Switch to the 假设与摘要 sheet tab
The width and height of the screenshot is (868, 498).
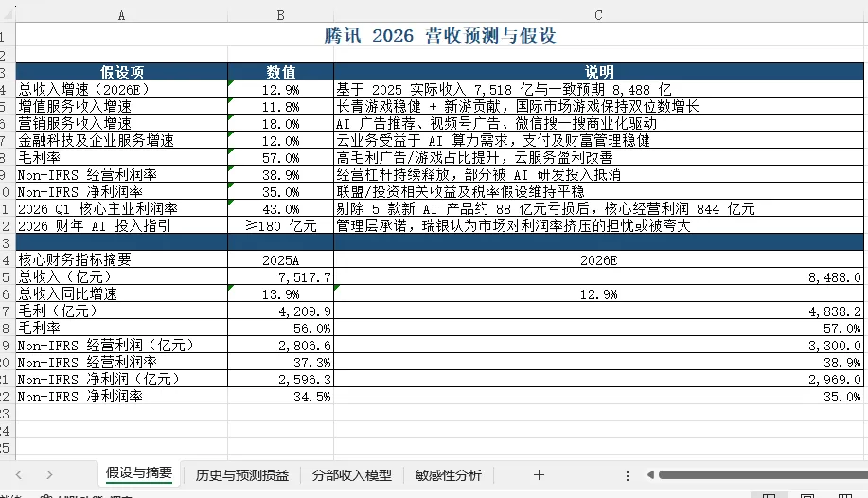[x=139, y=473]
